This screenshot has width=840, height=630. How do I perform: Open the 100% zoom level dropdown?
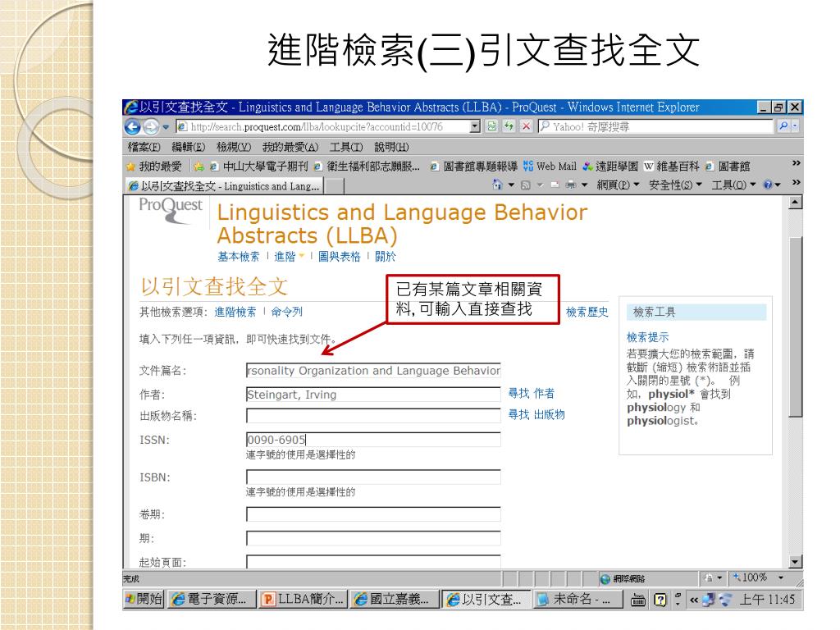point(781,577)
